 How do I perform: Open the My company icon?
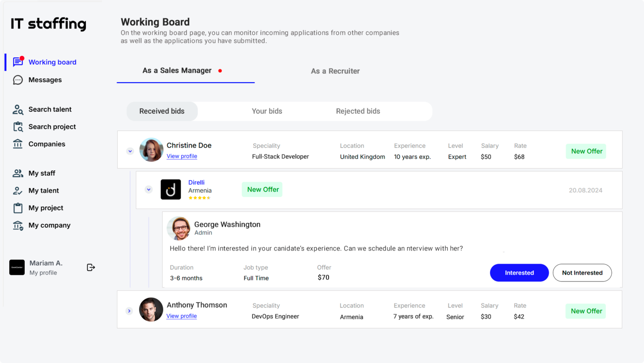click(17, 225)
